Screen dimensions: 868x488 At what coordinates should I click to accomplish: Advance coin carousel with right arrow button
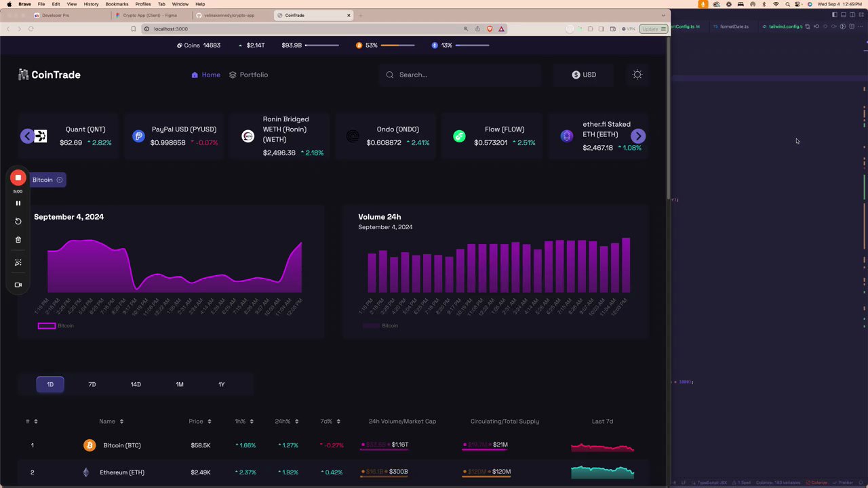pos(638,136)
